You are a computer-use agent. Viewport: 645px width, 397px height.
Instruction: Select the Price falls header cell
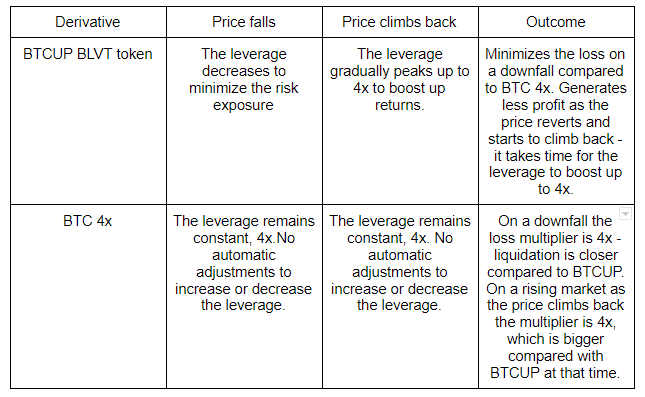[244, 22]
